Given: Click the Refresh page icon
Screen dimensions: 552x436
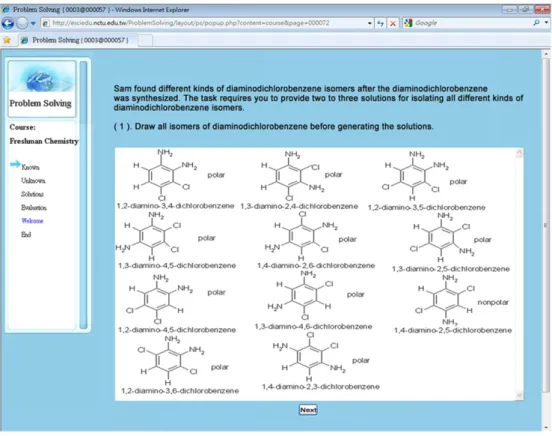Looking at the screenshot, I should 381,23.
